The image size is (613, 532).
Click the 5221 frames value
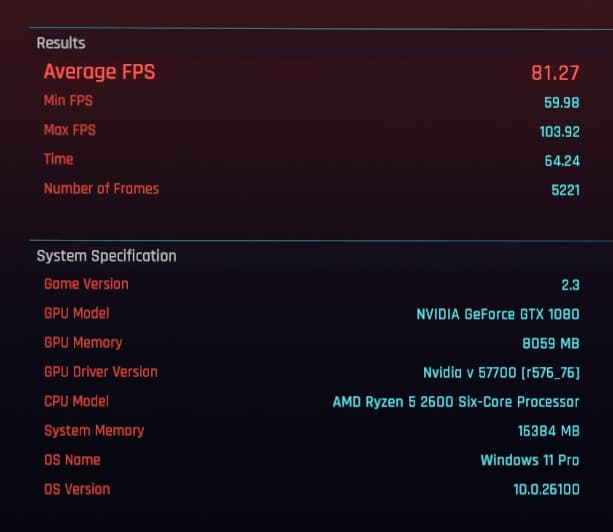[x=565, y=190]
